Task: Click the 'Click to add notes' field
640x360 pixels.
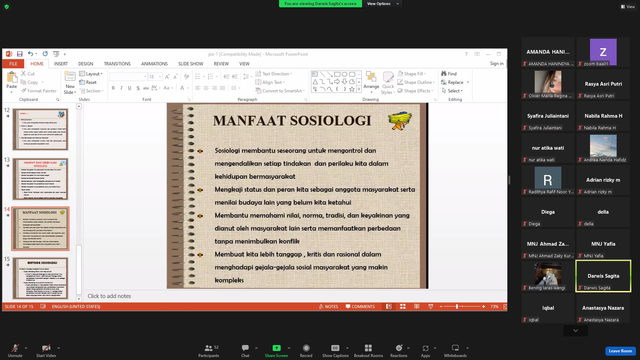Action: [295, 296]
